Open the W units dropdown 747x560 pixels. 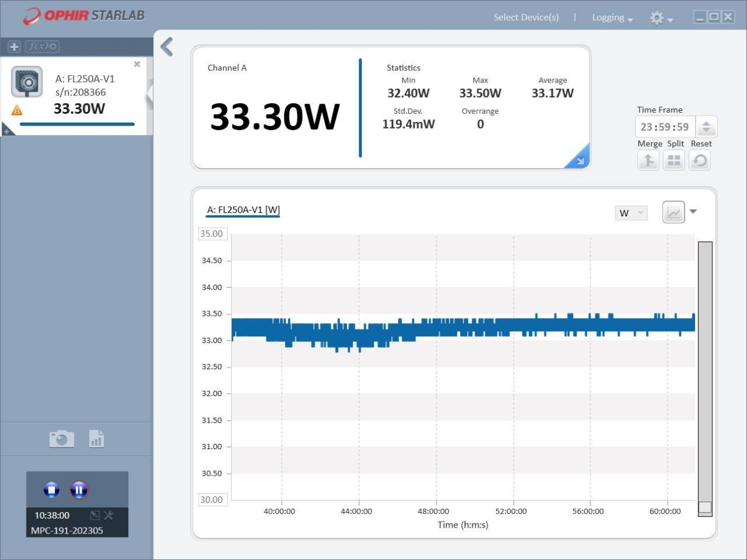(x=631, y=213)
